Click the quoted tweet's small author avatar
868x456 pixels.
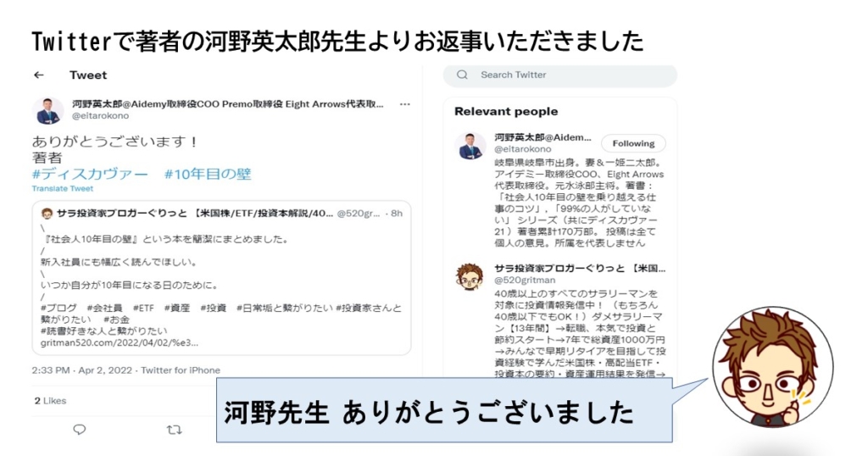(x=47, y=214)
